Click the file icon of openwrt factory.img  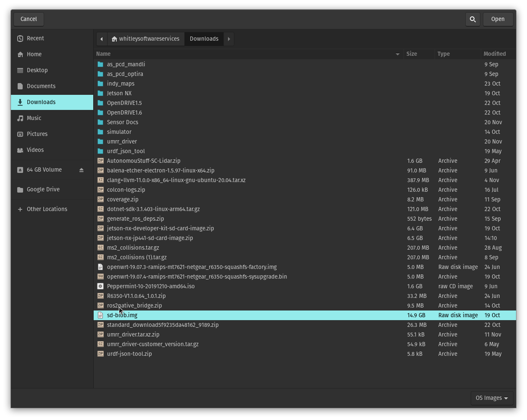tap(100, 267)
